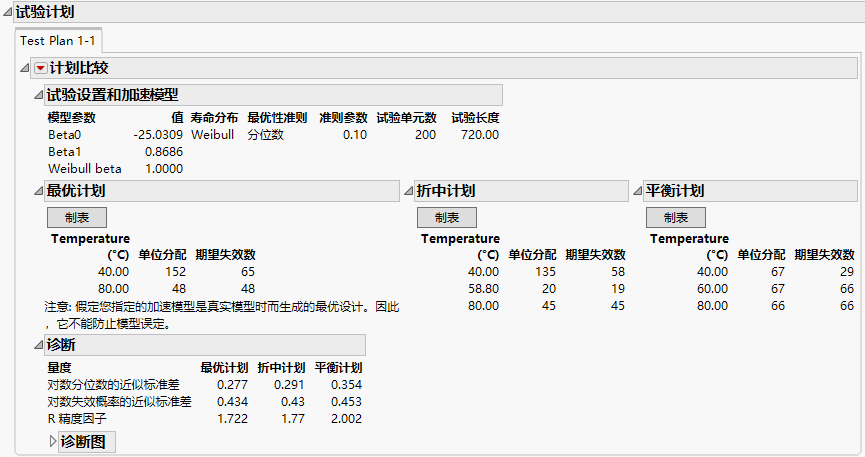Select diagnostic value 0.277 for 最优计划
865x457 pixels.
232,385
